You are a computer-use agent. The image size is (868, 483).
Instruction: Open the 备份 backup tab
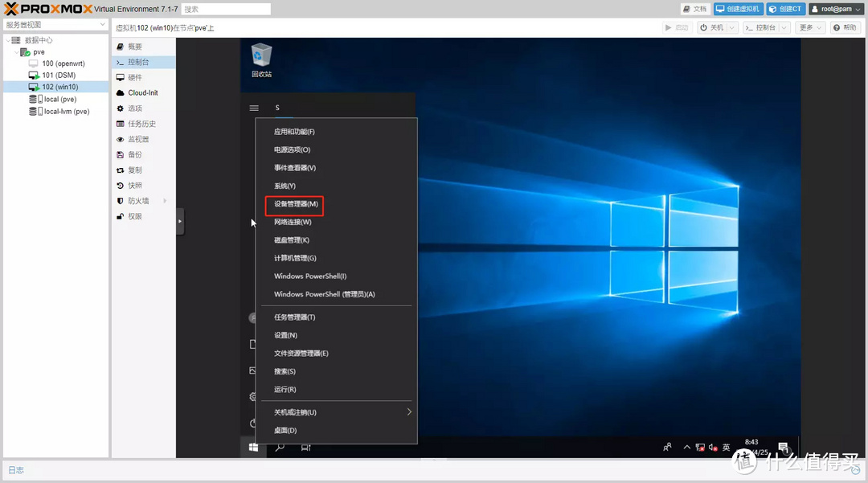pyautogui.click(x=144, y=155)
